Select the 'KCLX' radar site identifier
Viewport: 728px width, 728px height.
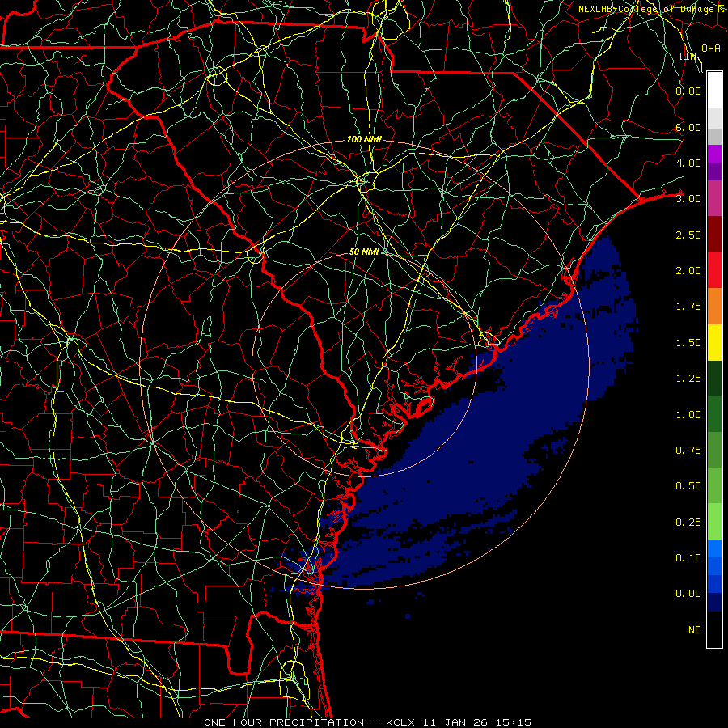[x=400, y=722]
